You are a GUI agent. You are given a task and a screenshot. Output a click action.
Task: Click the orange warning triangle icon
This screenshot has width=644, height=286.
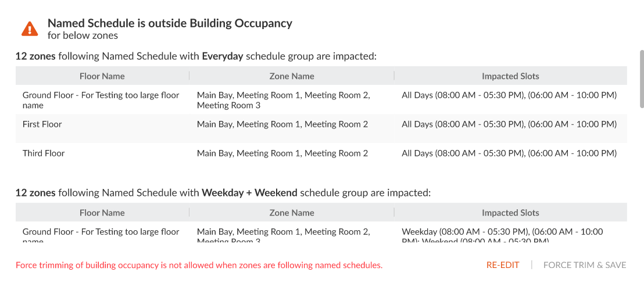30,28
